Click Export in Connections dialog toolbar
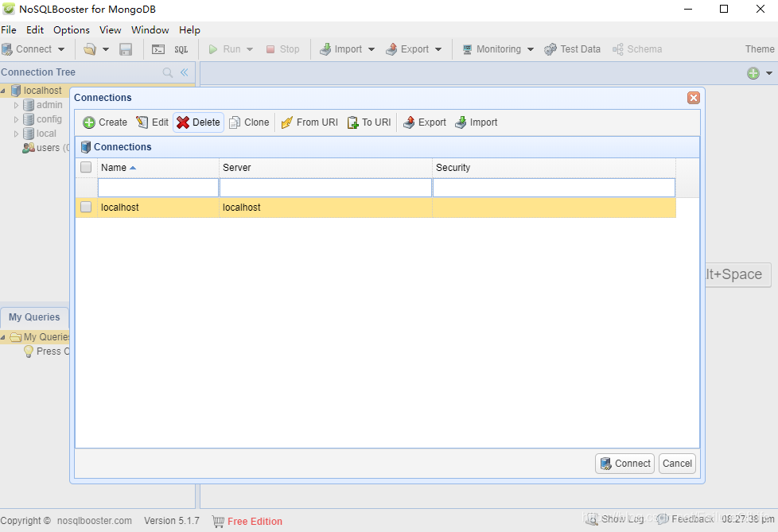 [x=425, y=122]
